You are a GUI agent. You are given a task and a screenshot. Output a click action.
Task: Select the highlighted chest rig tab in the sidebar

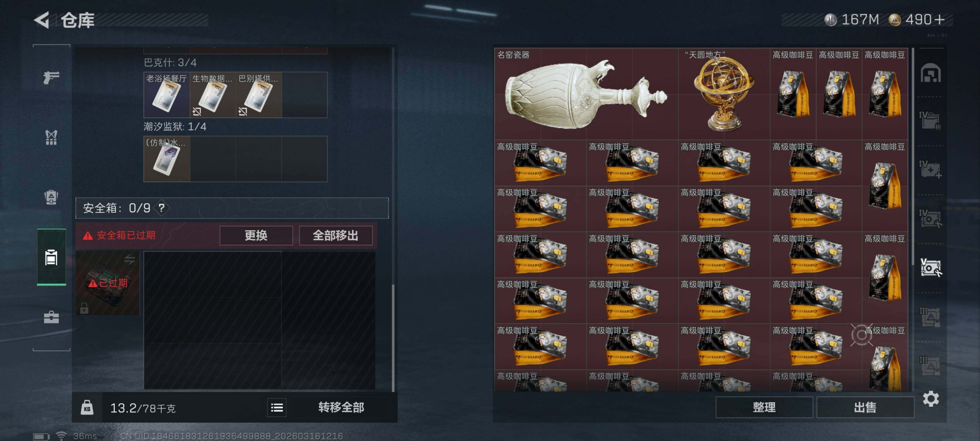click(51, 257)
